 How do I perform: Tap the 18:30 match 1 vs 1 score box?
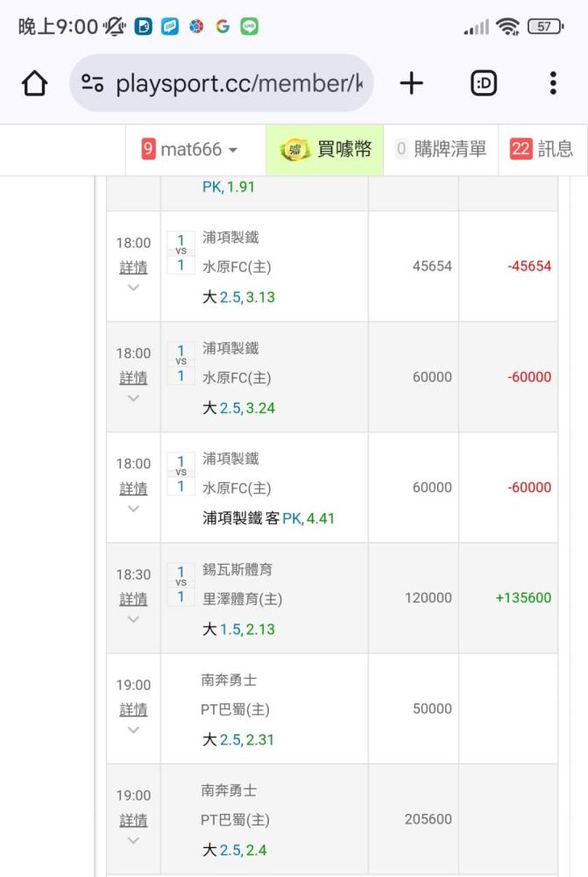click(x=181, y=585)
